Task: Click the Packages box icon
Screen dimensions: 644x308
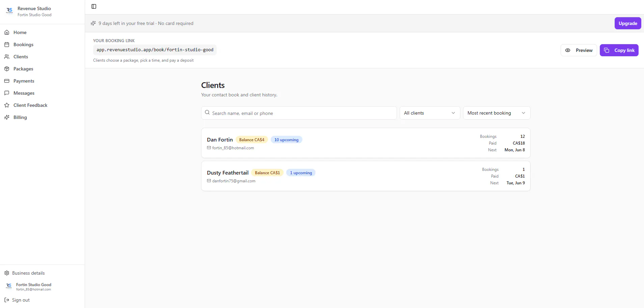Action: 7,69
